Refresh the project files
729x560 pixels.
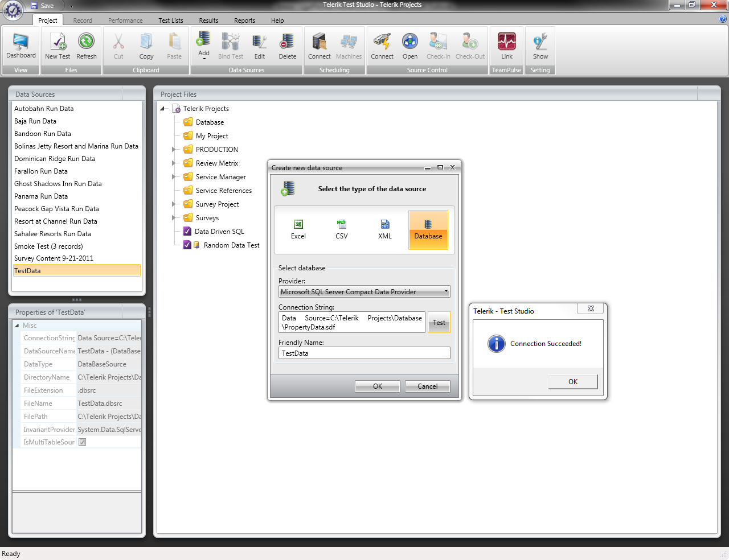click(x=87, y=46)
